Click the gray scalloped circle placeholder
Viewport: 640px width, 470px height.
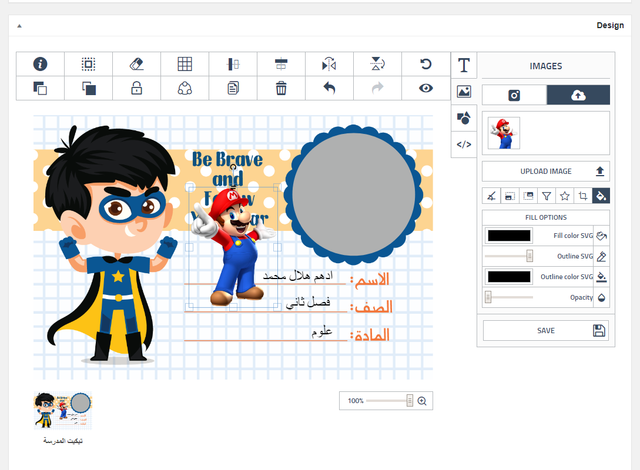click(353, 195)
